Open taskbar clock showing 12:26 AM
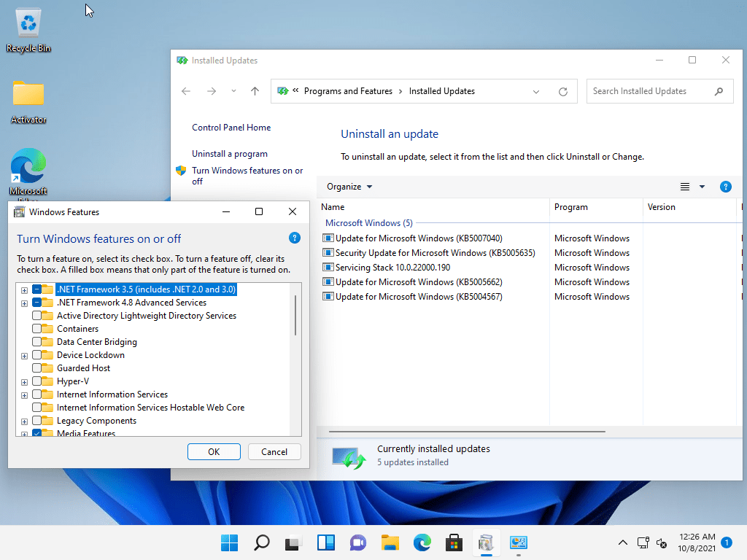The height and width of the screenshot is (560, 747). click(x=697, y=542)
